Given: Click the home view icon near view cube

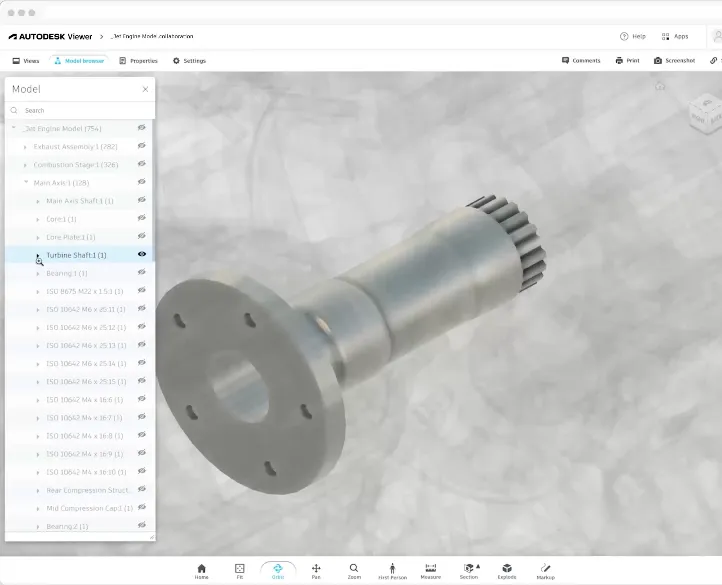Looking at the screenshot, I should point(660,86).
